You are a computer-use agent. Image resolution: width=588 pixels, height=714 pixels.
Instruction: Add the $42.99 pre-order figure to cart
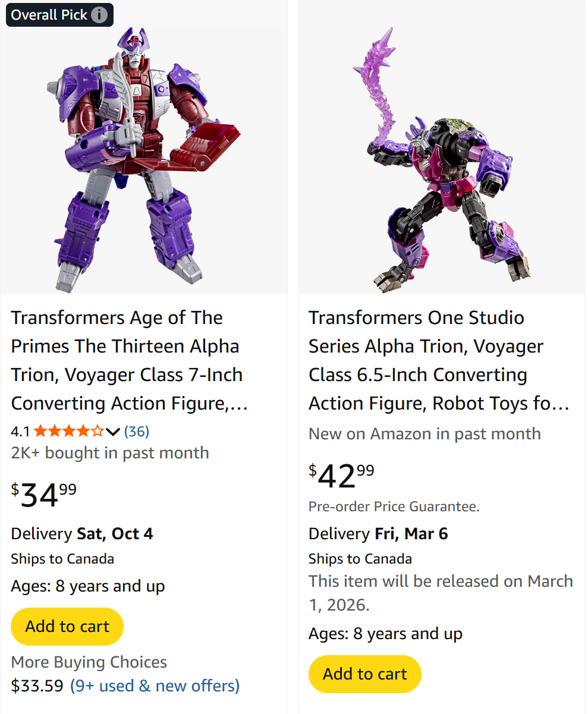tap(364, 674)
